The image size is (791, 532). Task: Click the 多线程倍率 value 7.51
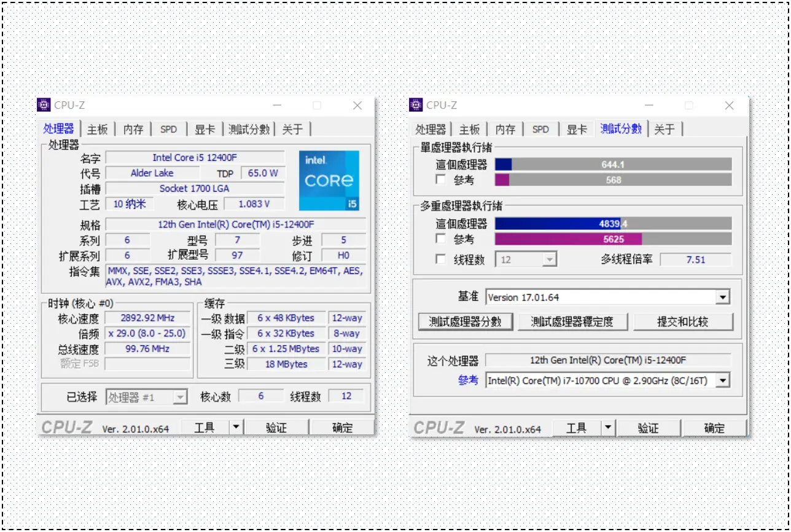[696, 259]
